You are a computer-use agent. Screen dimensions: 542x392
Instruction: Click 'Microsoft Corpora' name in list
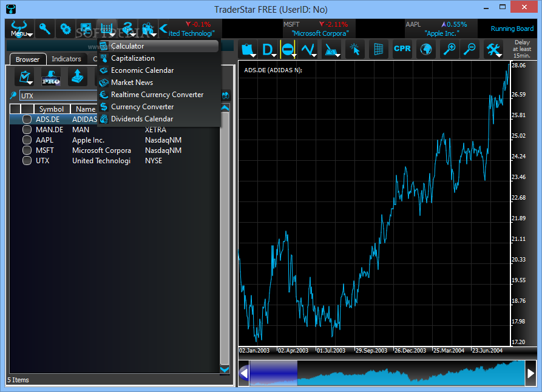[x=101, y=150]
